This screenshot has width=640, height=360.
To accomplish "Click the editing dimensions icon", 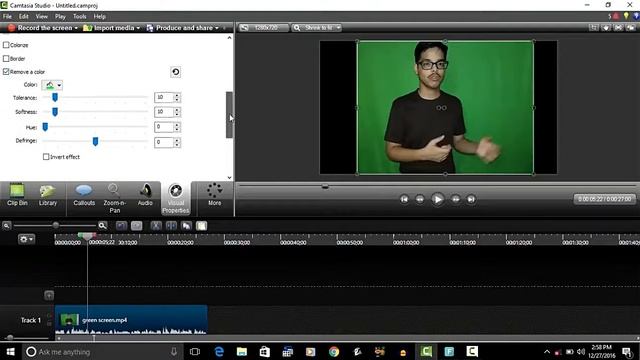I will 244,28.
